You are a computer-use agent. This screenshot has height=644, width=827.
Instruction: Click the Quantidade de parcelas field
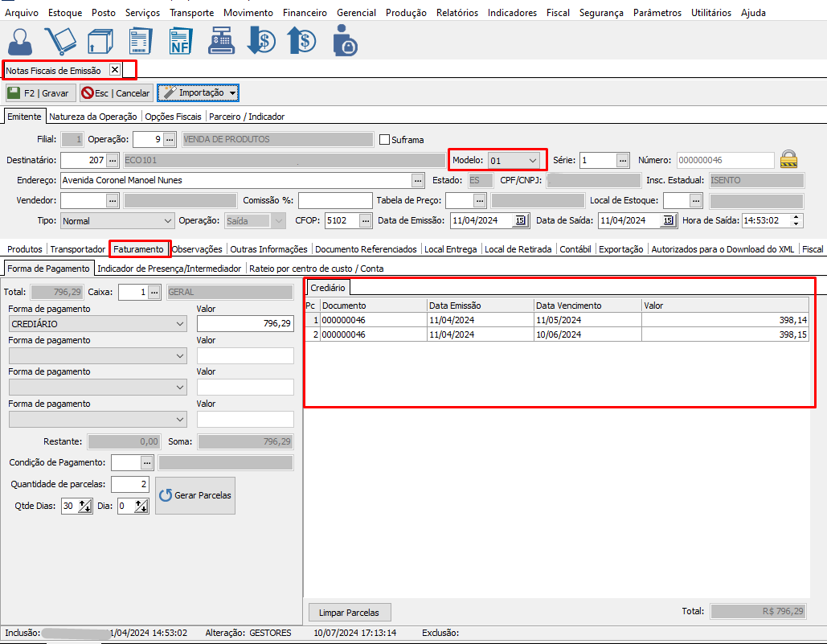click(x=129, y=484)
